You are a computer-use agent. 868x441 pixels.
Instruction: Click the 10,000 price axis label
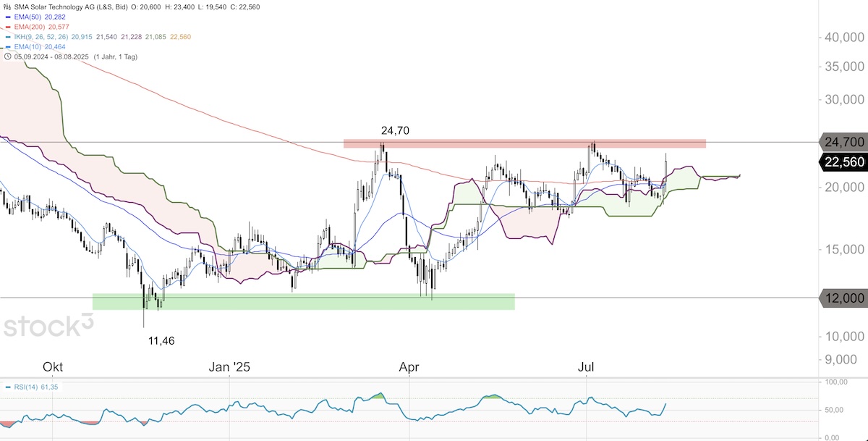pyautogui.click(x=844, y=337)
